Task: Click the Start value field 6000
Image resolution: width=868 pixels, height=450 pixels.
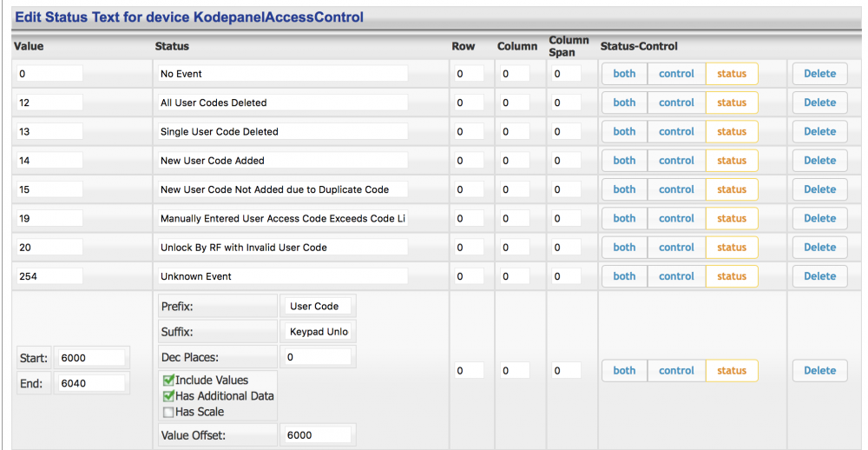Action: (91, 358)
